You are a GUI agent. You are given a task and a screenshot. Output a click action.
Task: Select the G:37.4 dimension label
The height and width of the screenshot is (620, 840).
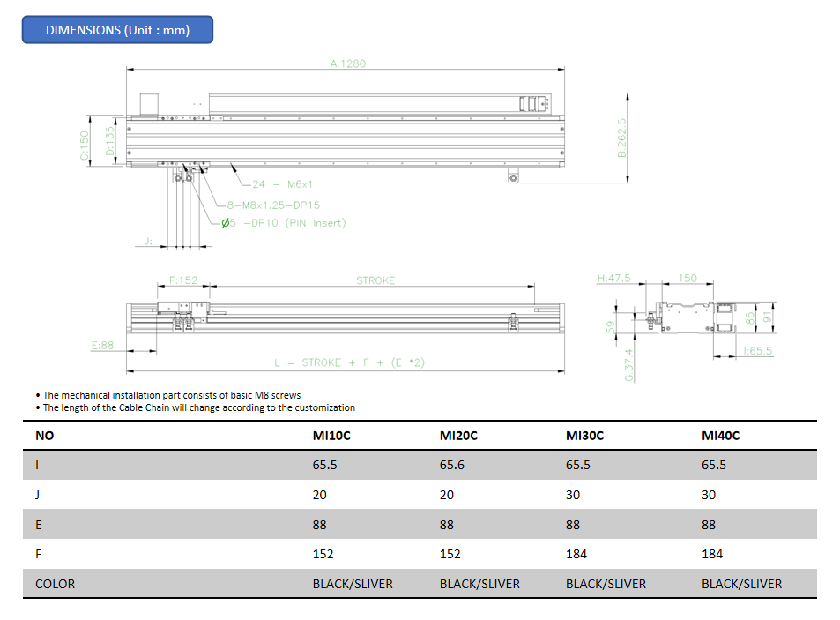pos(629,365)
